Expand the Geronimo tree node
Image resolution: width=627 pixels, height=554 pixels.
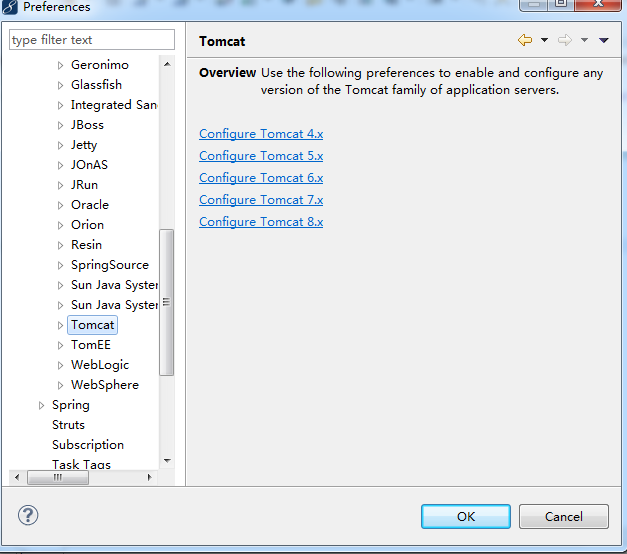tap(60, 65)
